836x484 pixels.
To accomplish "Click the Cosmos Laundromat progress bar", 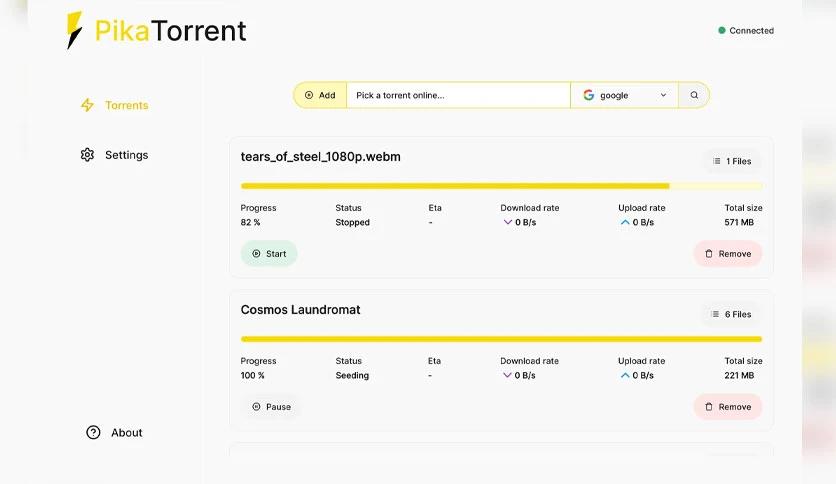I will [x=501, y=339].
